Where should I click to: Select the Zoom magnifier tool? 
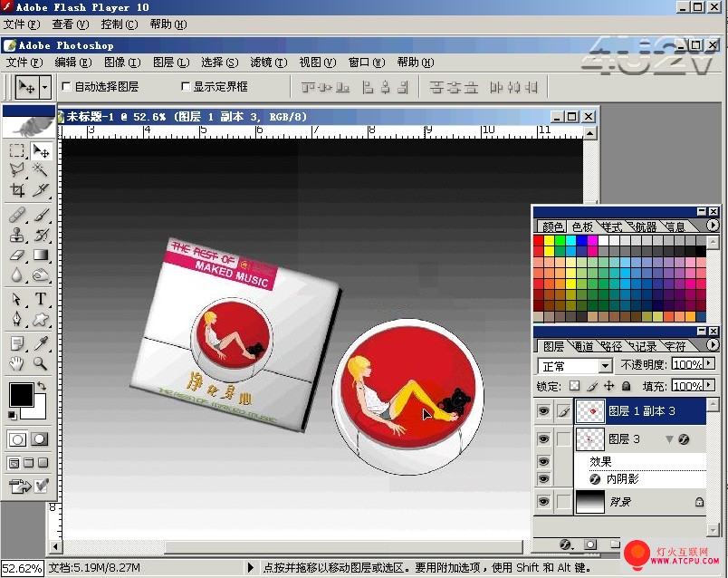(41, 363)
